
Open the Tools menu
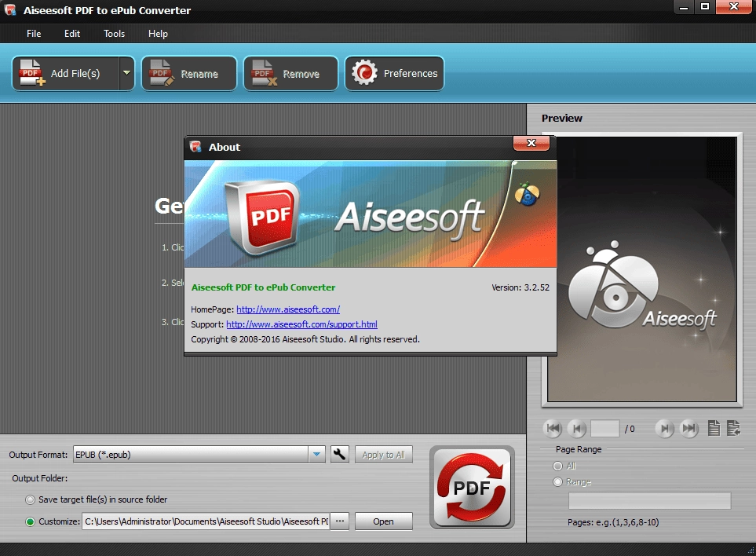tap(115, 34)
